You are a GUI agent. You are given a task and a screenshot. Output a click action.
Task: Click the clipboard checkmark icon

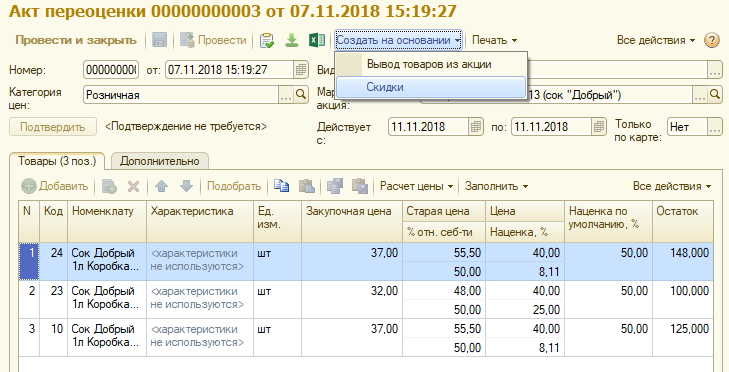(267, 40)
